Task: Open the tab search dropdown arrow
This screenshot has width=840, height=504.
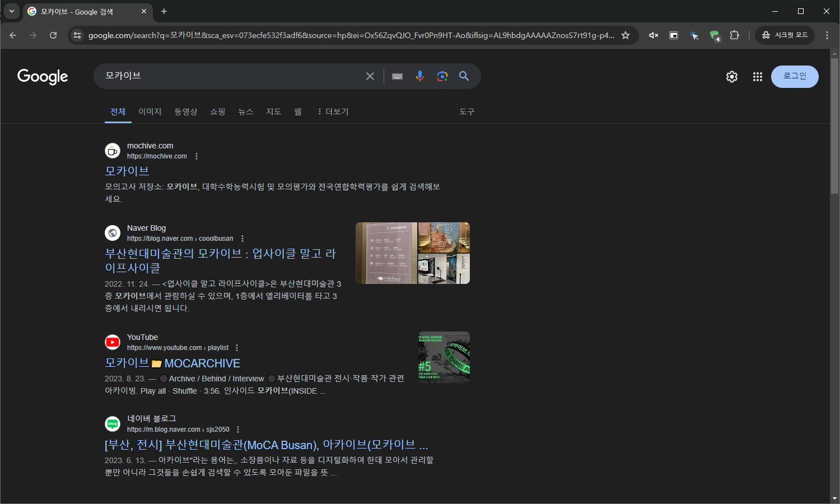Action: click(11, 11)
